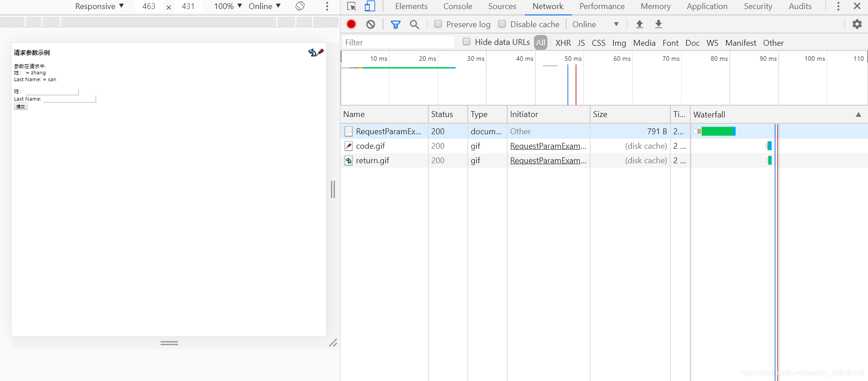Filter requests by Other
Image resolution: width=868 pixels, height=381 pixels.
tap(773, 43)
